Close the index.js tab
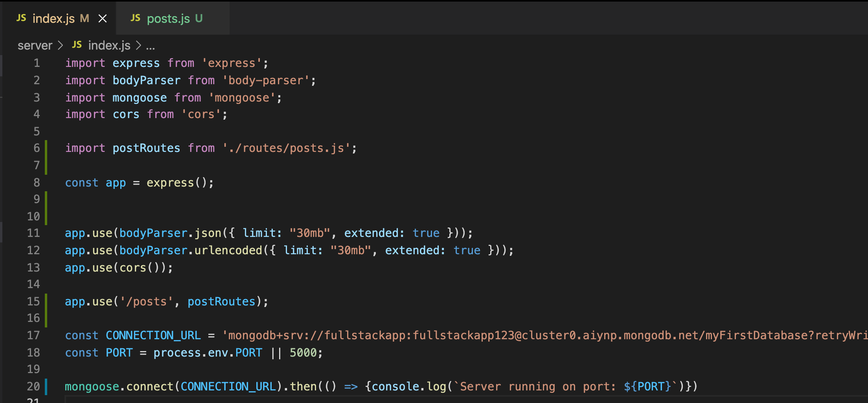 click(103, 18)
